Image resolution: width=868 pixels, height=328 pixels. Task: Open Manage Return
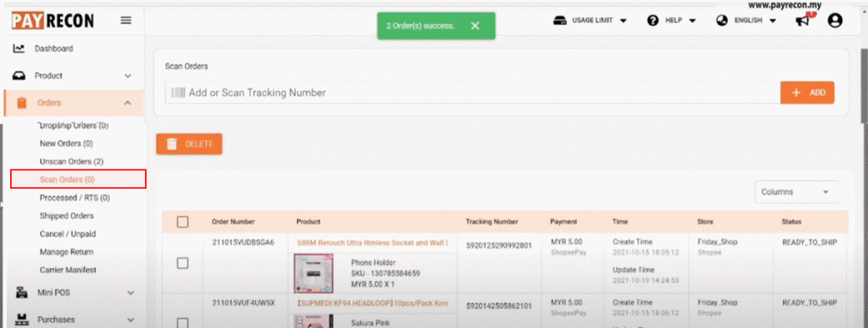click(x=66, y=252)
